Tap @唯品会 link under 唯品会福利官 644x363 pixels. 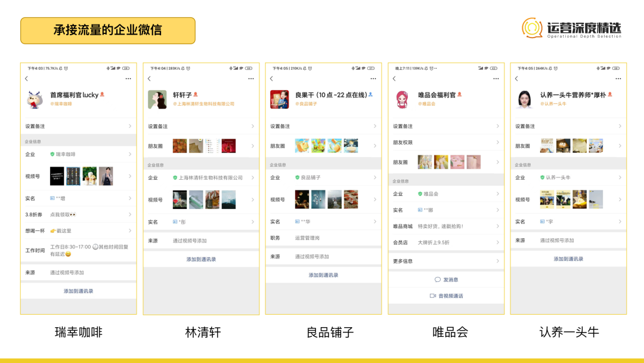pos(427,104)
